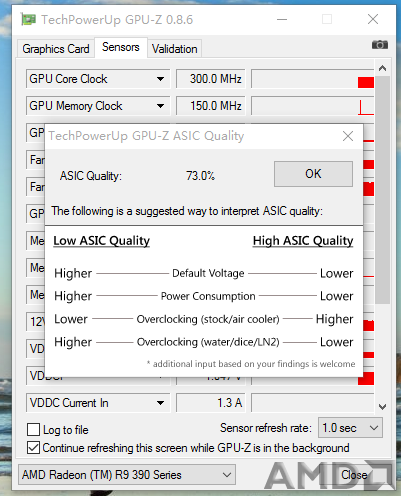The image size is (401, 496).
Task: Click the Overclocking (water/dice/LN2) label
Action: click(x=208, y=342)
